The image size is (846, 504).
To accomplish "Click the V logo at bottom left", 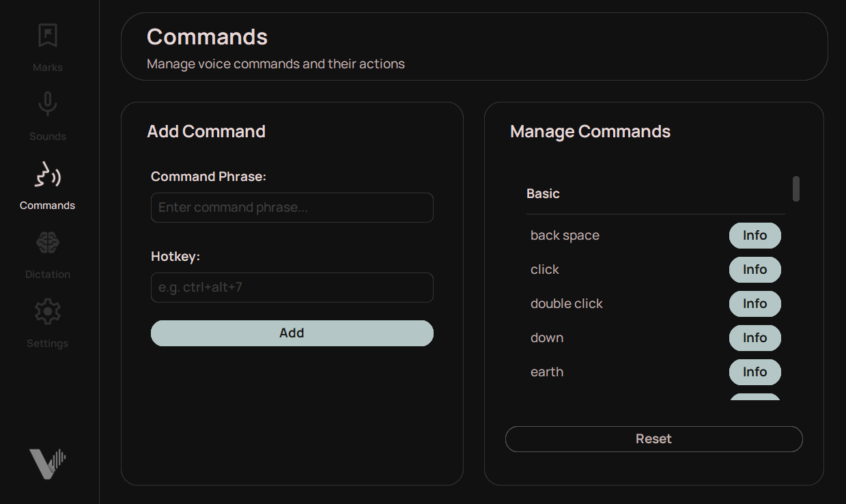I will (x=47, y=462).
